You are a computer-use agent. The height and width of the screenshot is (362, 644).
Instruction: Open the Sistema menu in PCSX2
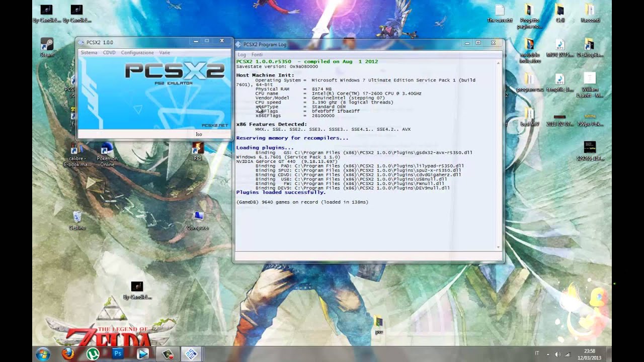[89, 53]
